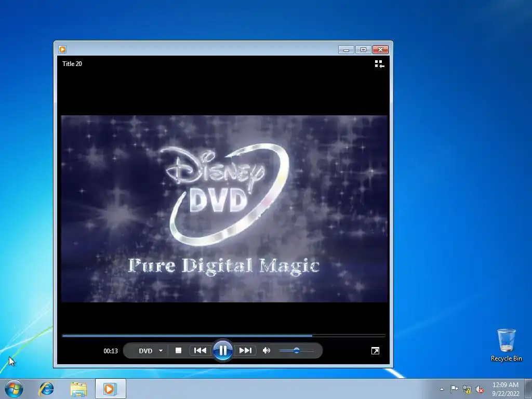Viewport: 532px width, 399px height.
Task: View the video in full screen
Action: 375,351
